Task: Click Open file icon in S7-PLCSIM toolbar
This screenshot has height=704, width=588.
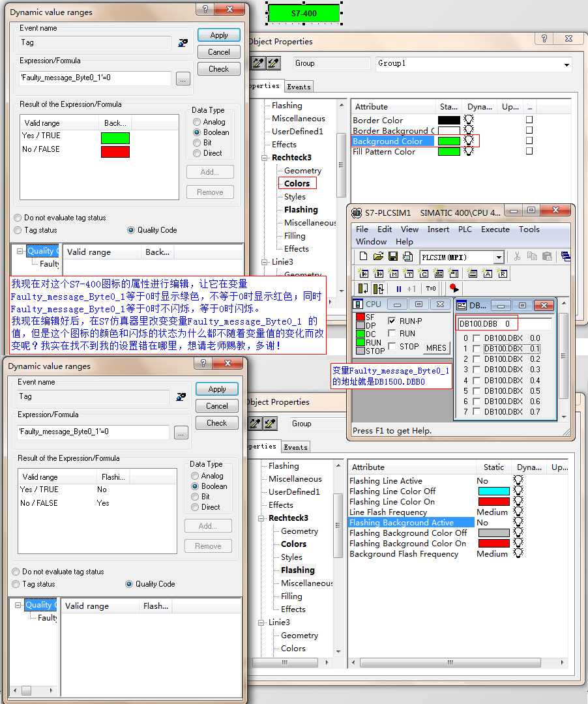Action: pos(378,256)
